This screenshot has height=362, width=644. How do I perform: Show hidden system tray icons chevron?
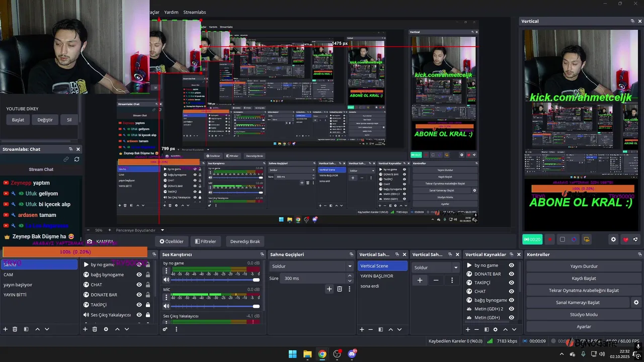562,354
